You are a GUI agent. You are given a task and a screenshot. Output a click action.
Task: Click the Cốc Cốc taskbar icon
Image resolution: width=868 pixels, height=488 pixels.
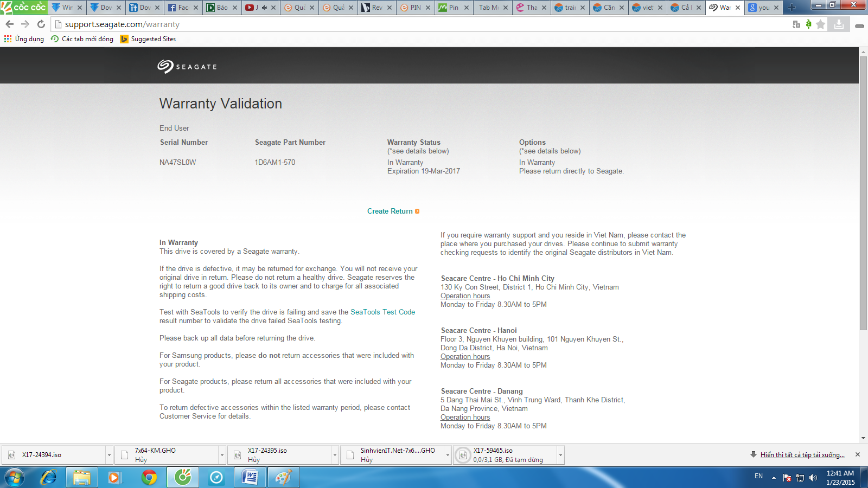183,478
